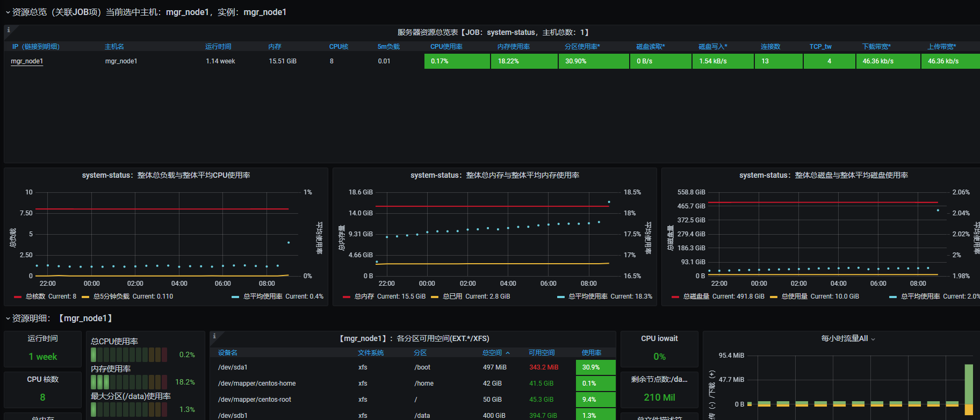Sort overview table by 5m负载 column
This screenshot has height=420, width=980.
(x=388, y=47)
